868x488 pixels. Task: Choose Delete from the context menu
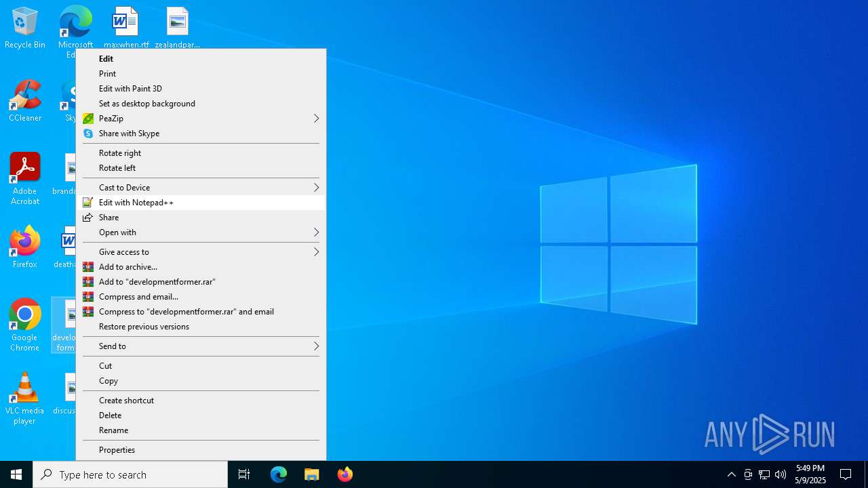click(201, 415)
